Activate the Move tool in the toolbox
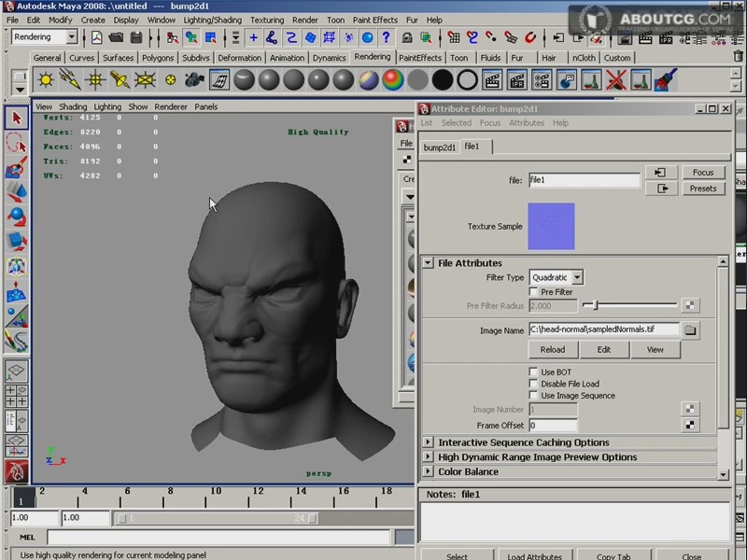 tap(16, 192)
